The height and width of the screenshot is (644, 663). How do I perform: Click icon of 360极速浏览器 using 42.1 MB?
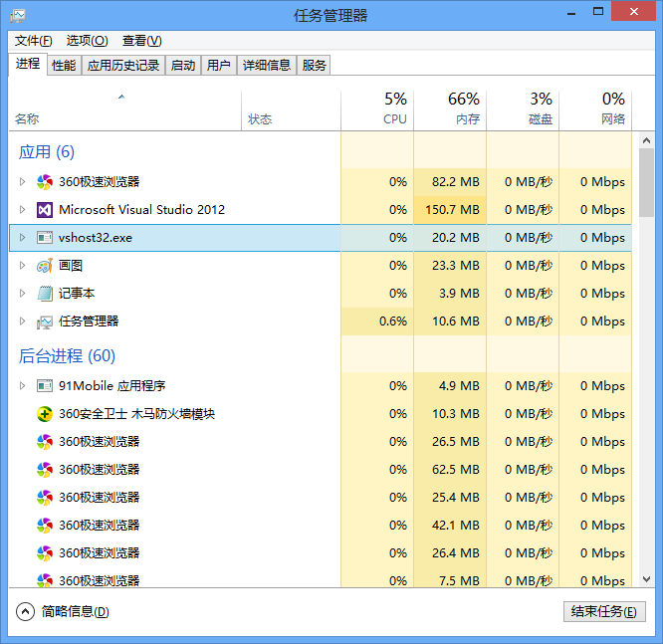[x=45, y=526]
